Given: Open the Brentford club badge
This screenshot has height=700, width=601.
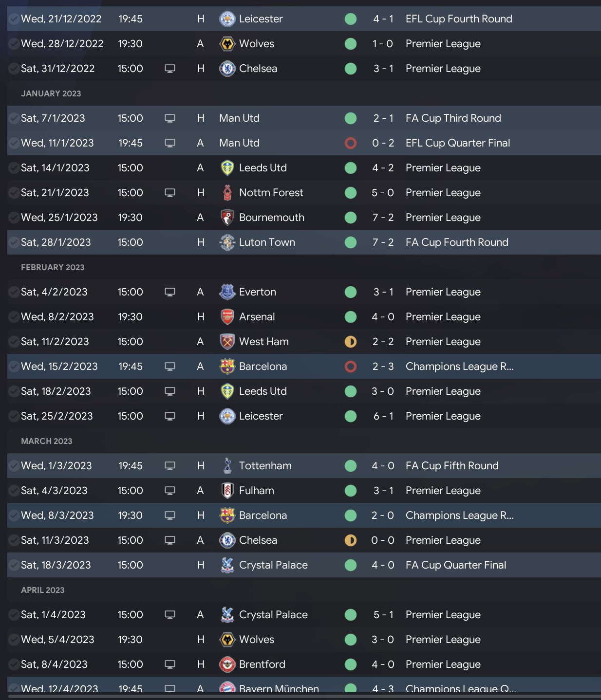Looking at the screenshot, I should pos(227,664).
